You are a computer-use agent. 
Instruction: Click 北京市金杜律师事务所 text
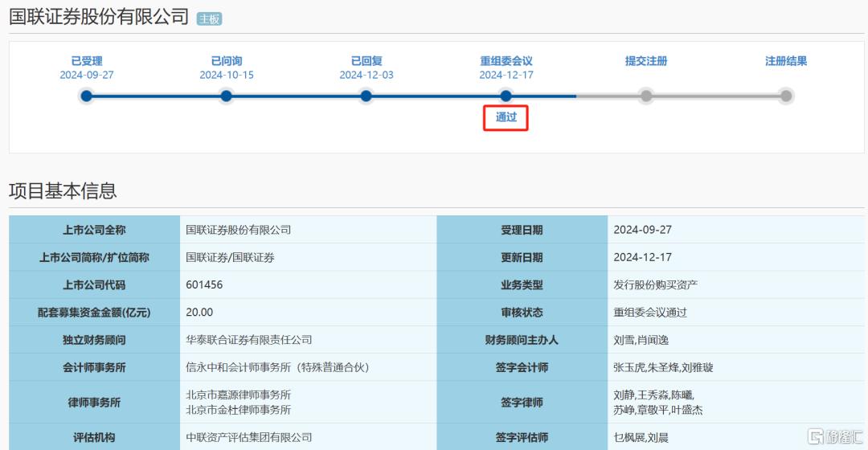238,410
